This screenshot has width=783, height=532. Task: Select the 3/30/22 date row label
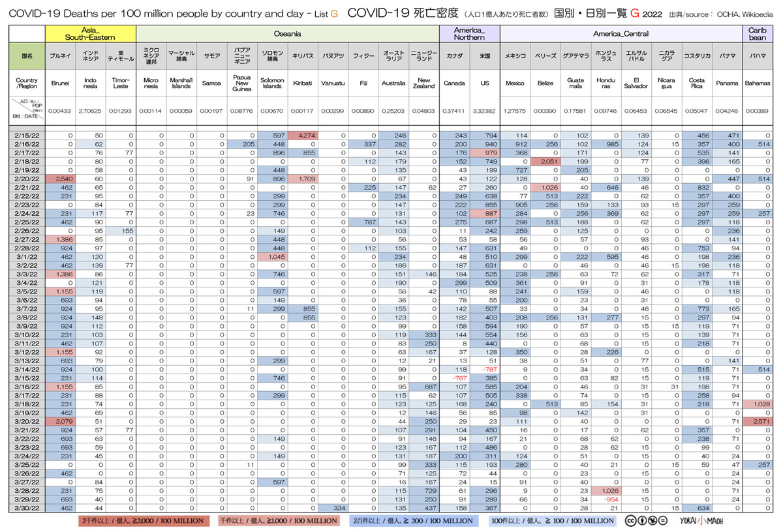(28, 507)
